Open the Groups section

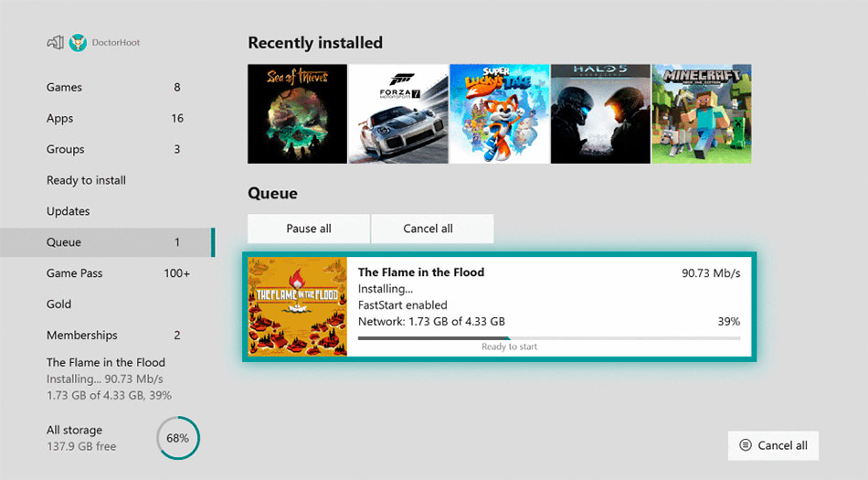point(108,149)
